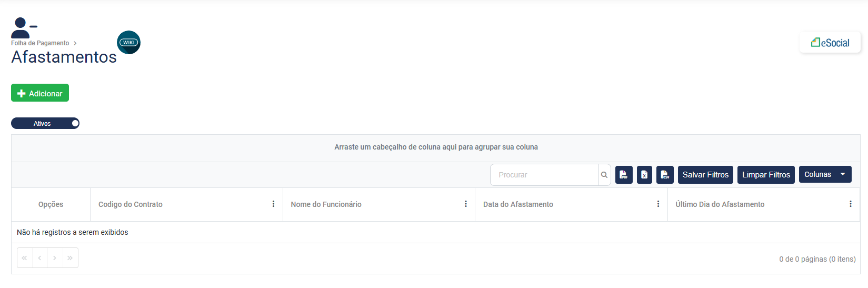Go to Folha de Pagamento breadcrumb
Image resolution: width=868 pixels, height=288 pixels.
(40, 43)
